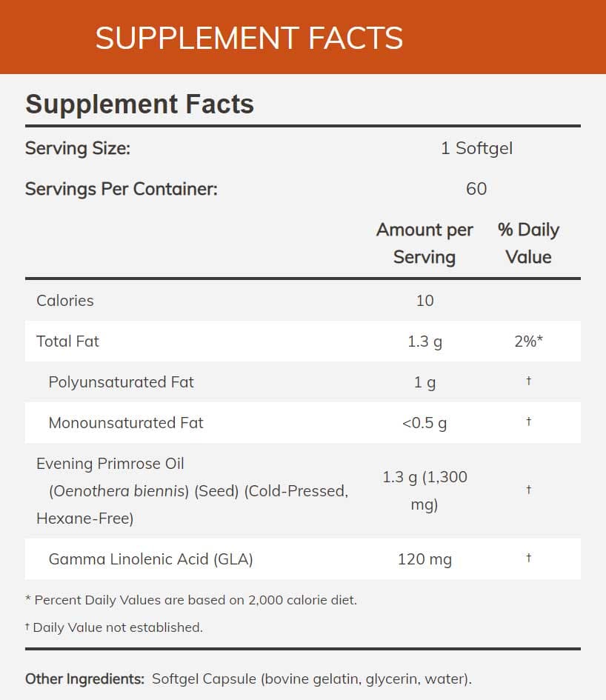Select the Servings Per Container label
This screenshot has height=700, width=606.
121,189
